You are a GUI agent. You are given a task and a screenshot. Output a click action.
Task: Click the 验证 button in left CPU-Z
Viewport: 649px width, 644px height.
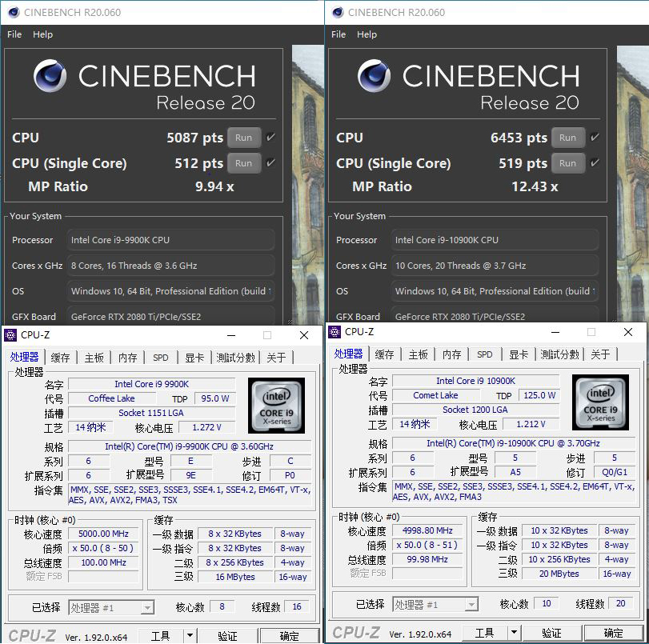click(228, 634)
